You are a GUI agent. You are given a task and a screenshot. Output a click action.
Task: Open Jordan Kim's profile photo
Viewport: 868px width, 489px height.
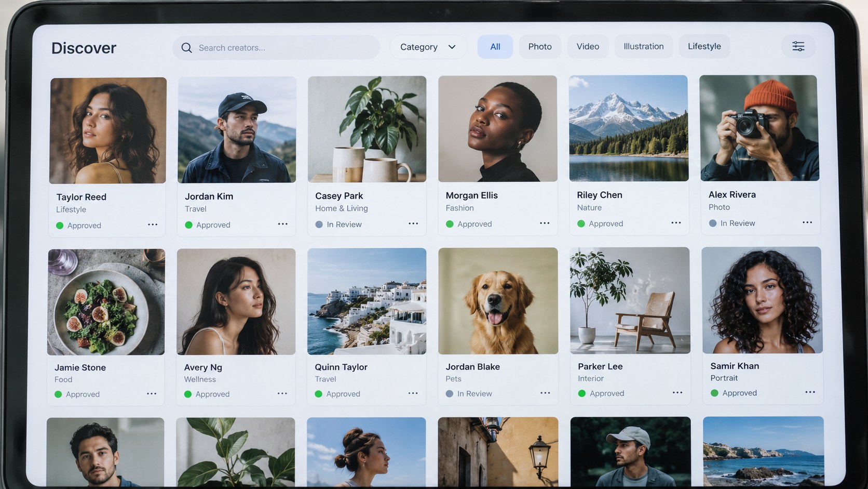point(237,130)
